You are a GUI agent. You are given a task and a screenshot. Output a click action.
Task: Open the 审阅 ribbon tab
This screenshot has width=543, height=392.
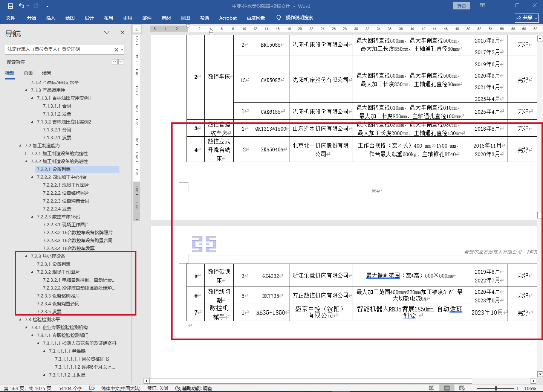(166, 18)
